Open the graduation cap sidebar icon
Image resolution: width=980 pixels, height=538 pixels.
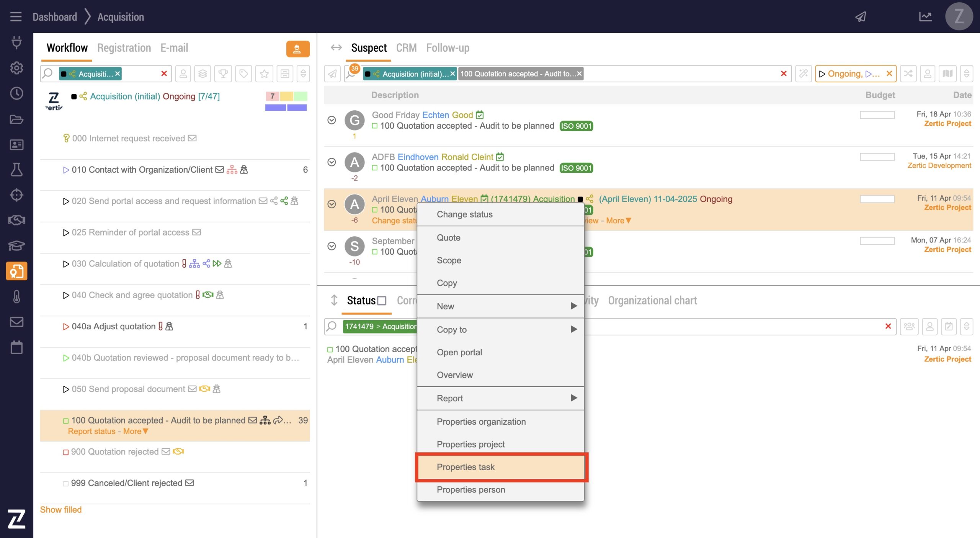(x=16, y=245)
